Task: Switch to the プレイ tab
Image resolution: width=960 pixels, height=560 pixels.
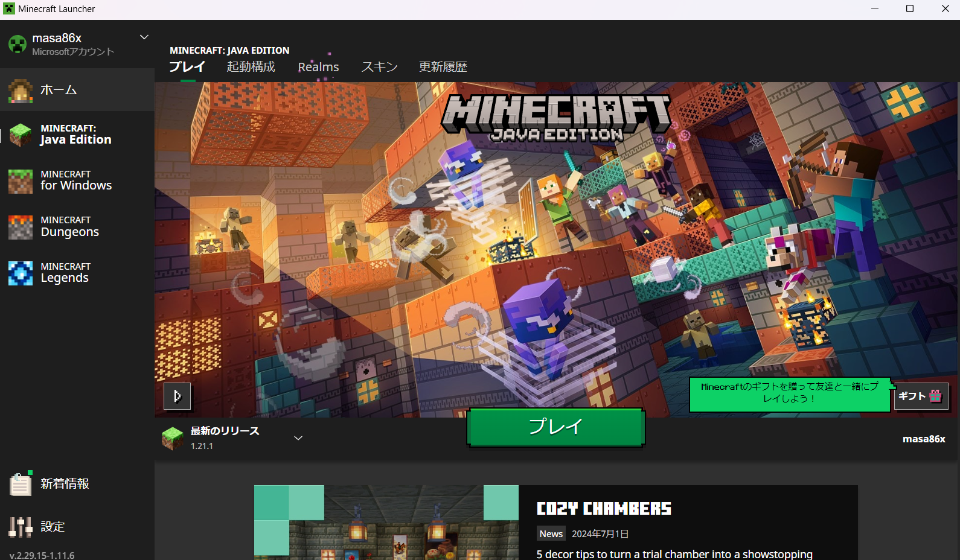Action: pyautogui.click(x=187, y=67)
